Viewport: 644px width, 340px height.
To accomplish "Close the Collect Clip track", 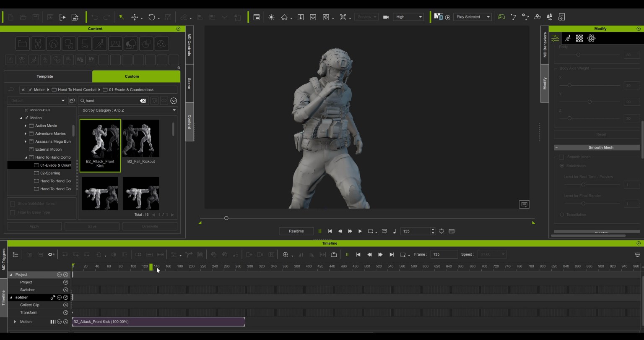I will 65,305.
